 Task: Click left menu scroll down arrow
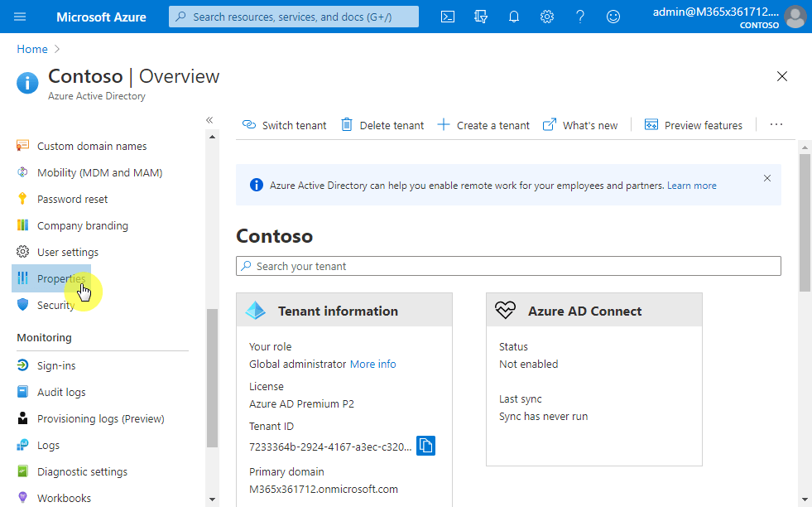point(213,500)
